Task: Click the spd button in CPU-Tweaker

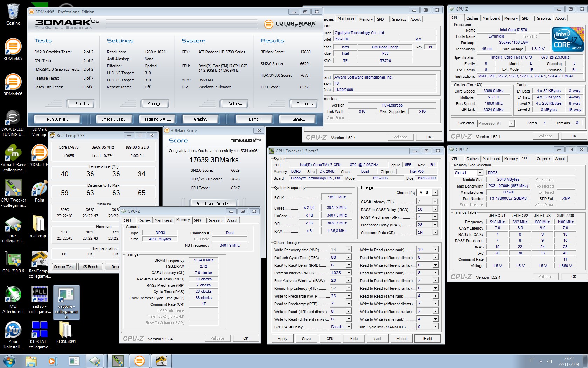Action: tap(378, 339)
